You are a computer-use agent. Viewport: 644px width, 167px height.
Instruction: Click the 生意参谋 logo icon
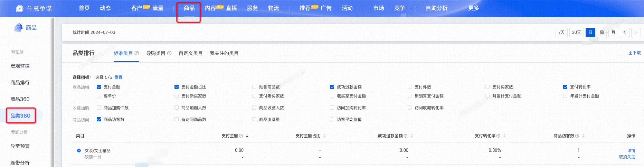(20, 8)
